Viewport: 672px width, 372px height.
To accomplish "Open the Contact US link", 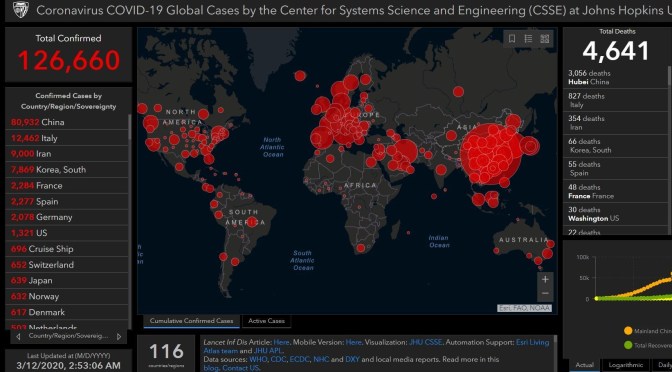I will pyautogui.click(x=240, y=368).
